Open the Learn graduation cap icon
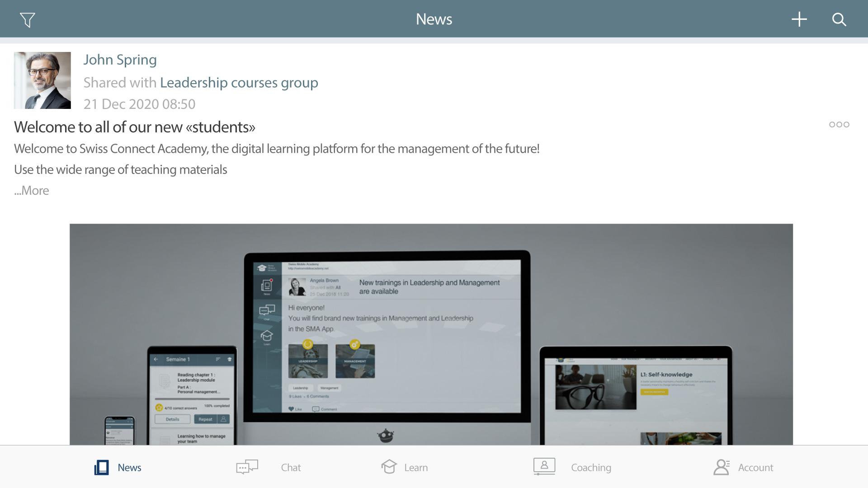The width and height of the screenshot is (868, 488). tap(389, 467)
